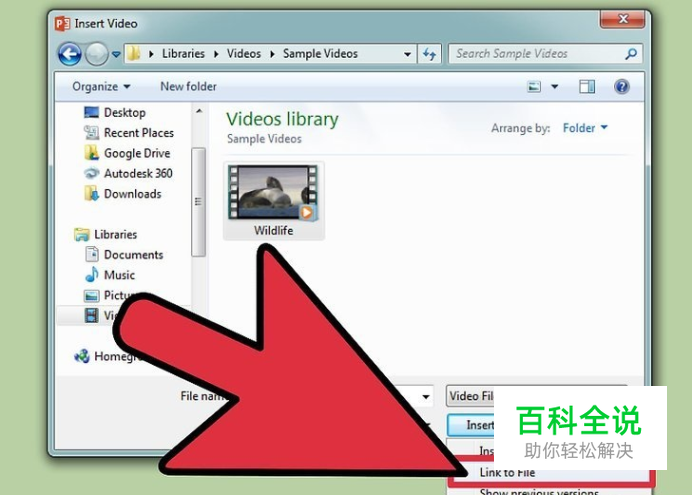The width and height of the screenshot is (692, 495).
Task: Click the Forward navigation arrow
Action: (x=96, y=54)
